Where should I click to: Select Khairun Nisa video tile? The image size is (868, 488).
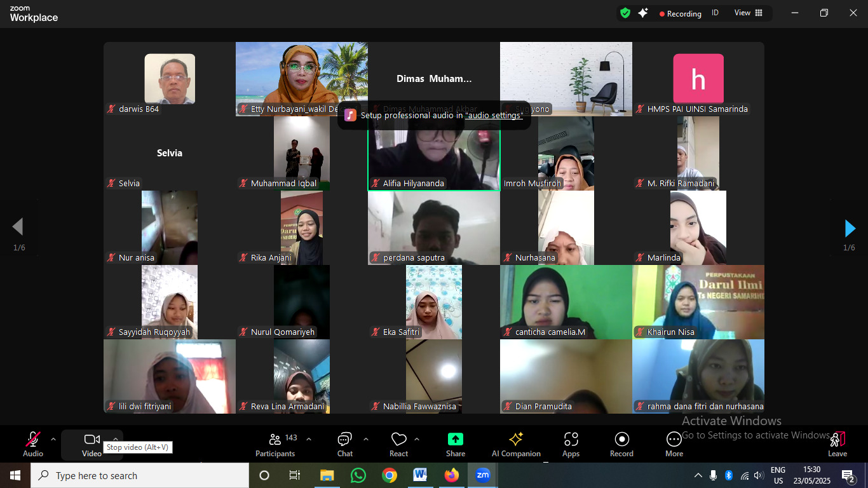[698, 302]
